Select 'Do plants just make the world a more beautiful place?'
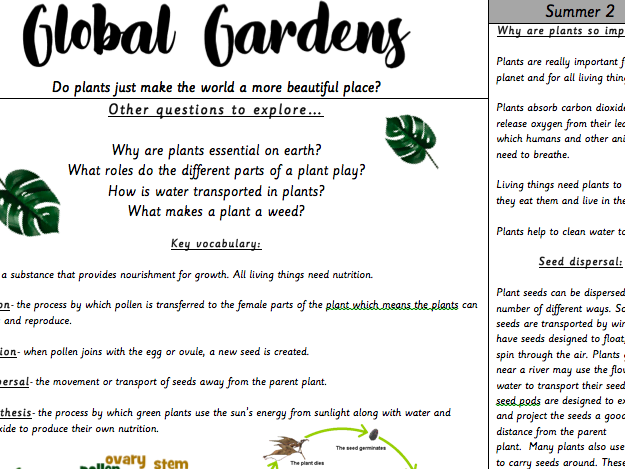This screenshot has width=625, height=469. coord(216,87)
